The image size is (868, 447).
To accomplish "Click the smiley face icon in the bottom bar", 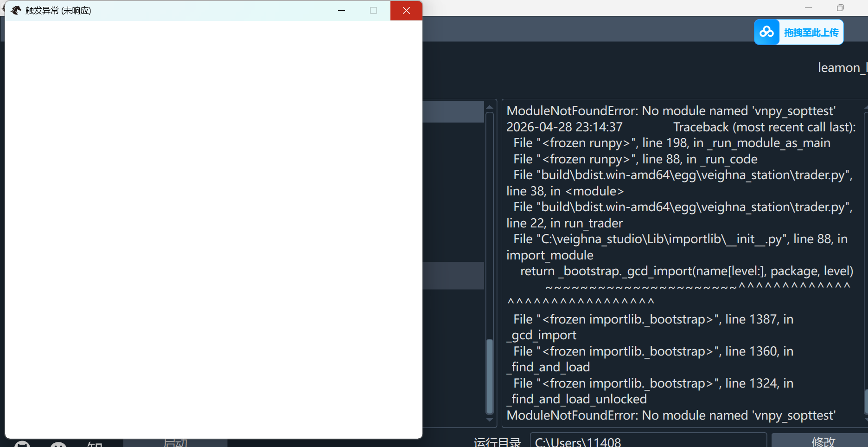I will [x=58, y=444].
